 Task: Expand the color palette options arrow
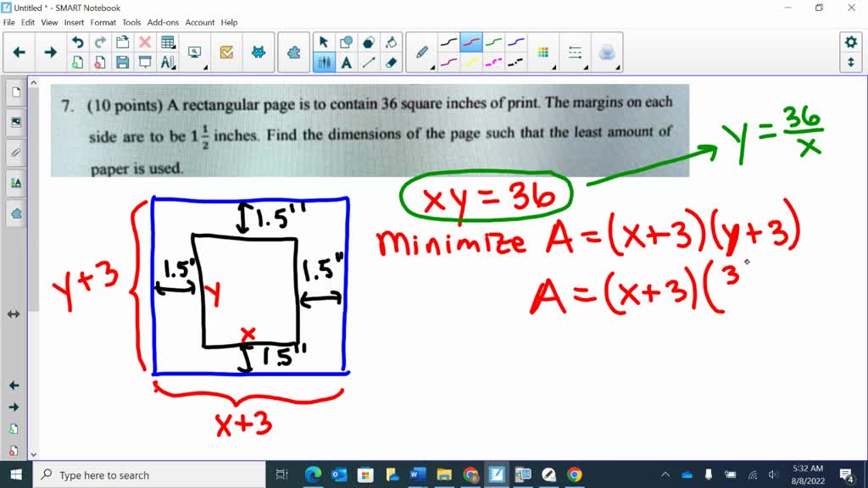tap(554, 69)
